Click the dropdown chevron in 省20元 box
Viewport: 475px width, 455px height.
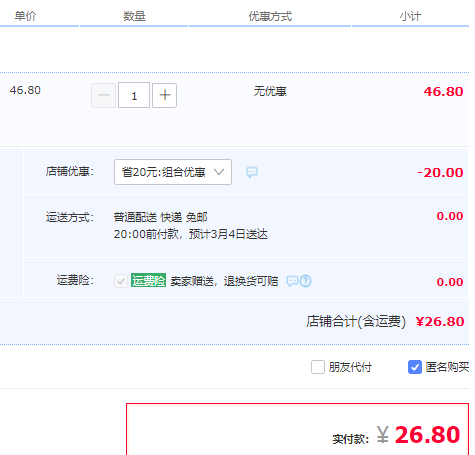[219, 172]
